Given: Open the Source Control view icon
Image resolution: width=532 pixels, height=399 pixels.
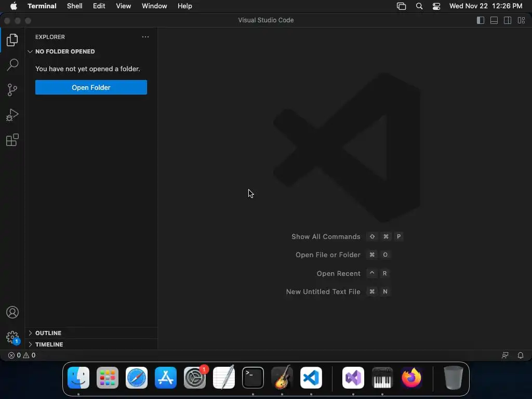Looking at the screenshot, I should (x=12, y=90).
